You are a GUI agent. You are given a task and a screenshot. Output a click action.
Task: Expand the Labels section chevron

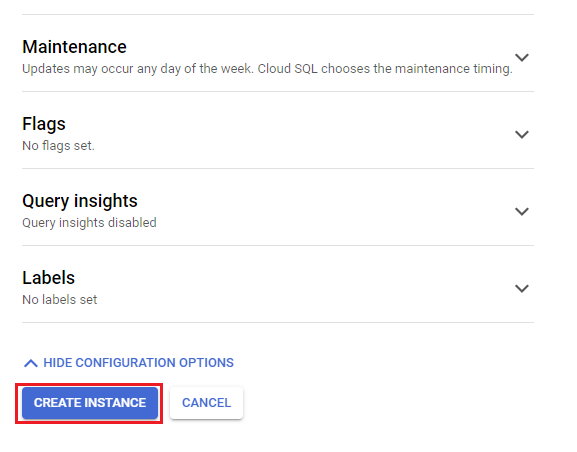click(521, 288)
